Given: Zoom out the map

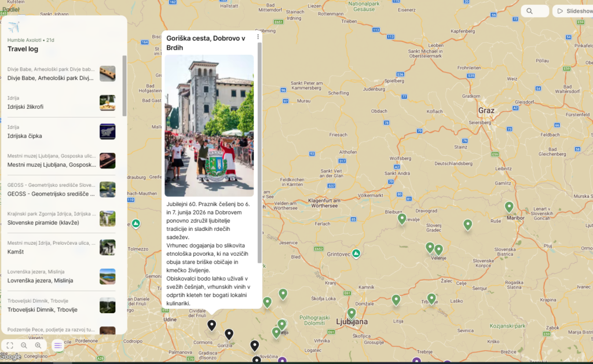Looking at the screenshot, I should pyautogui.click(x=24, y=345).
